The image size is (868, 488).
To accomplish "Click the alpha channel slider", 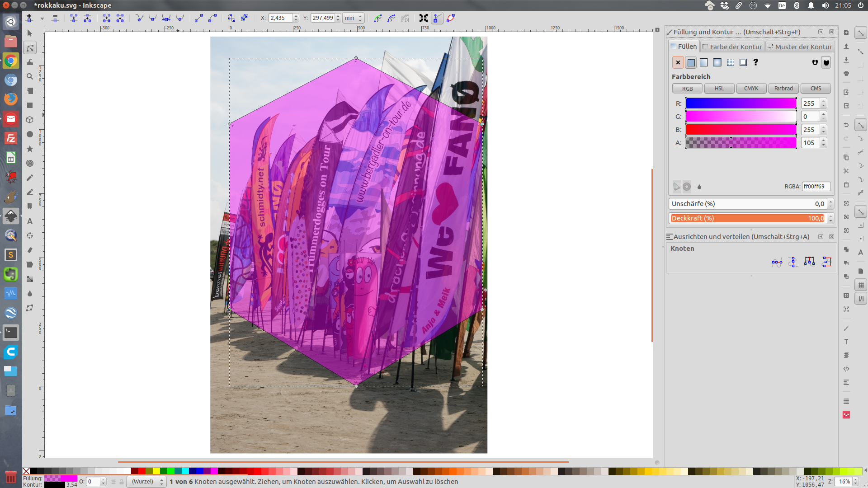I will click(741, 143).
